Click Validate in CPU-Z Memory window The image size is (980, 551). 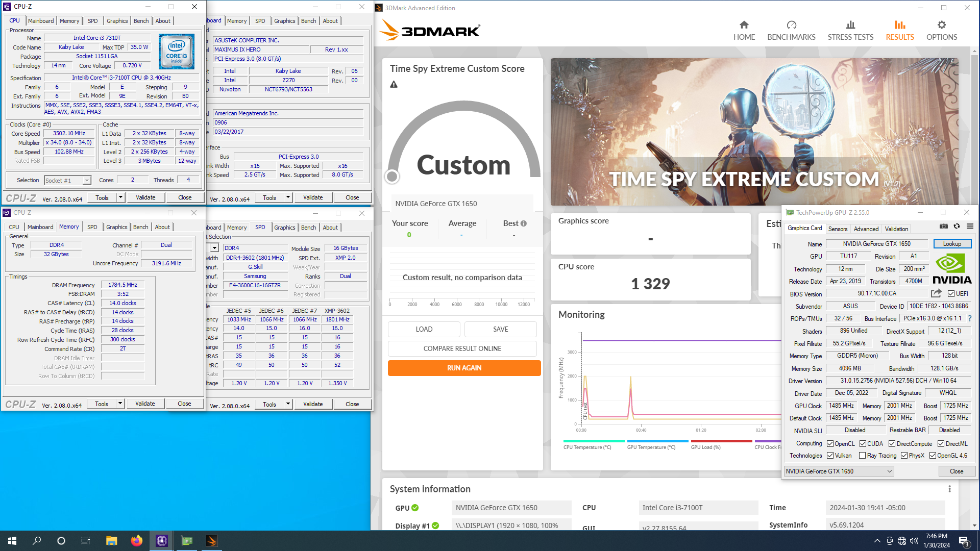coord(145,404)
